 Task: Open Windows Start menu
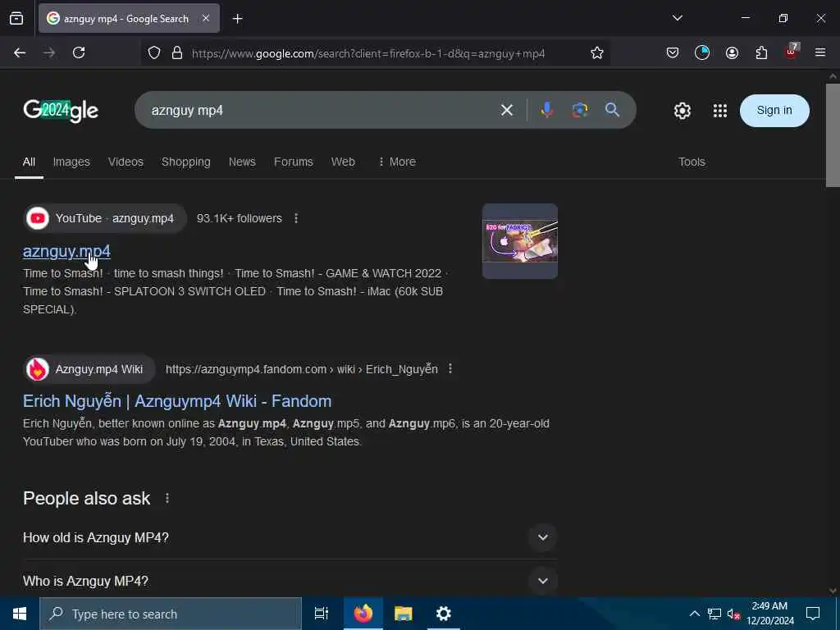[x=20, y=614]
